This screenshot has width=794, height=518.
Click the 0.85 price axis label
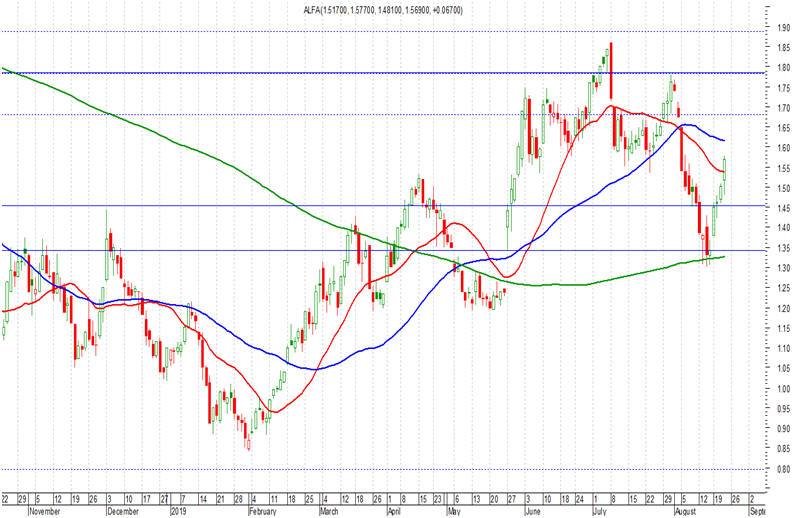(784, 449)
